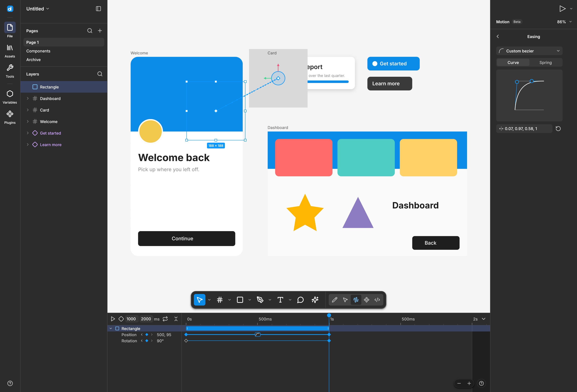577x392 pixels.
Task: Toggle loop playback in the timeline
Action: point(165,319)
